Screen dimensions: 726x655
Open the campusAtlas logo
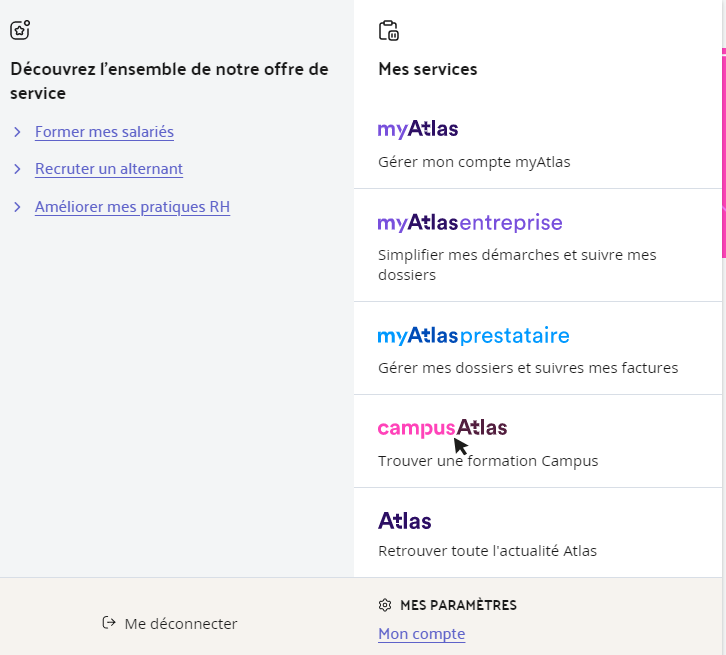click(x=442, y=428)
